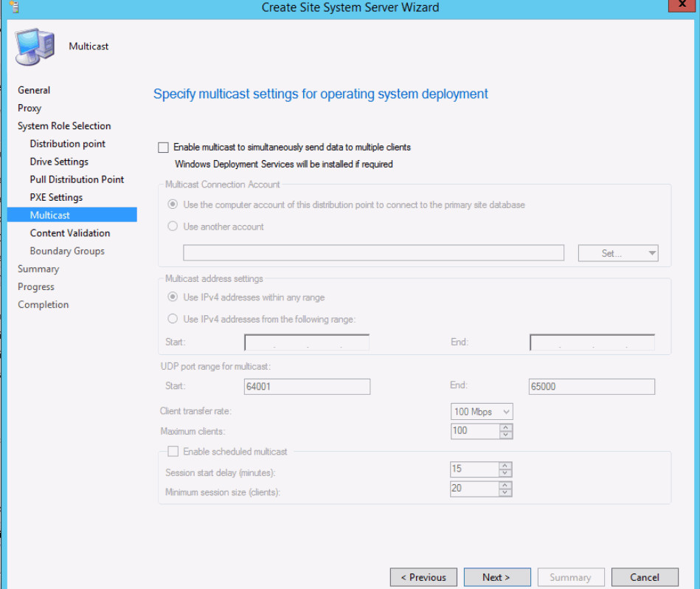
Task: Click UDP port Start field 64001
Action: click(307, 387)
